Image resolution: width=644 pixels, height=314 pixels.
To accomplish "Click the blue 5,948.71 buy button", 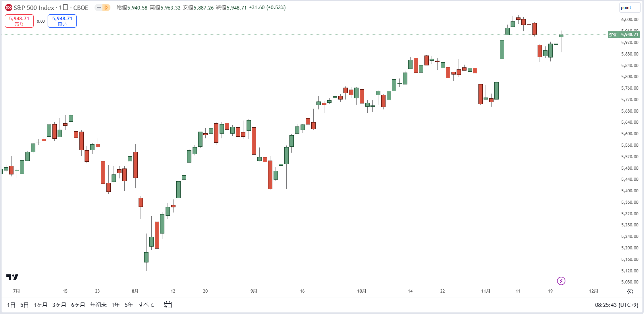I will click(62, 21).
